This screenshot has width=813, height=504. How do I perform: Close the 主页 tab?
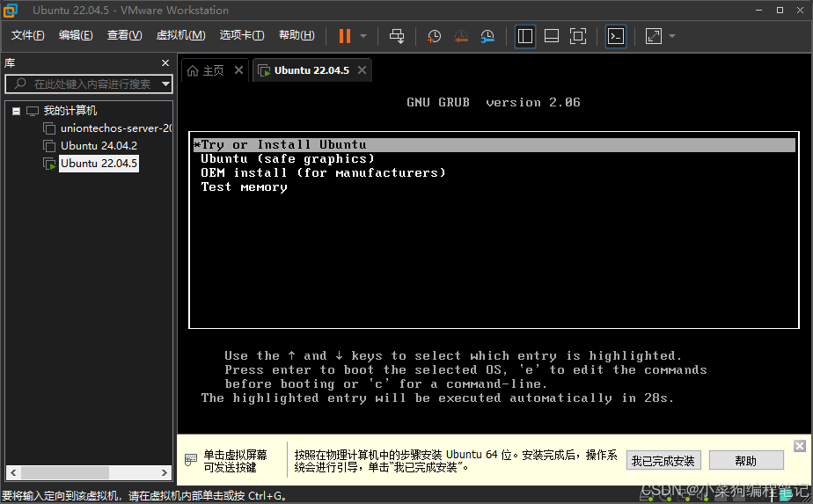[238, 70]
